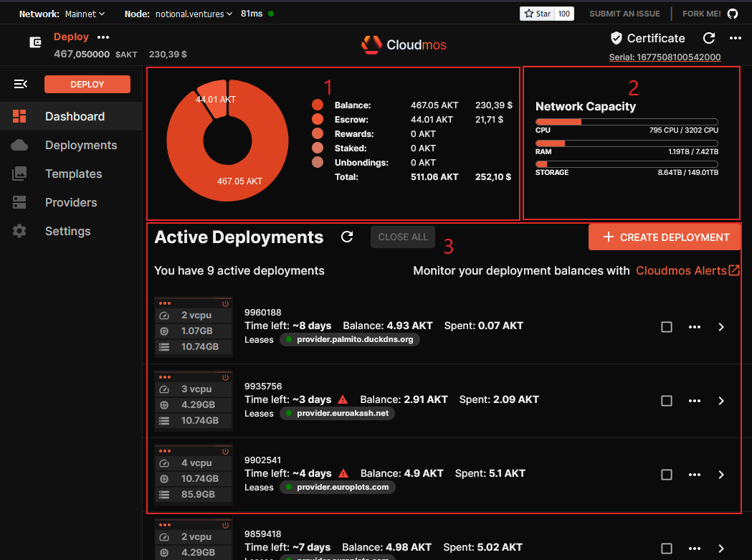The height and width of the screenshot is (560, 752).
Task: Click the provider.euroakash.net lease chip
Action: [x=337, y=413]
